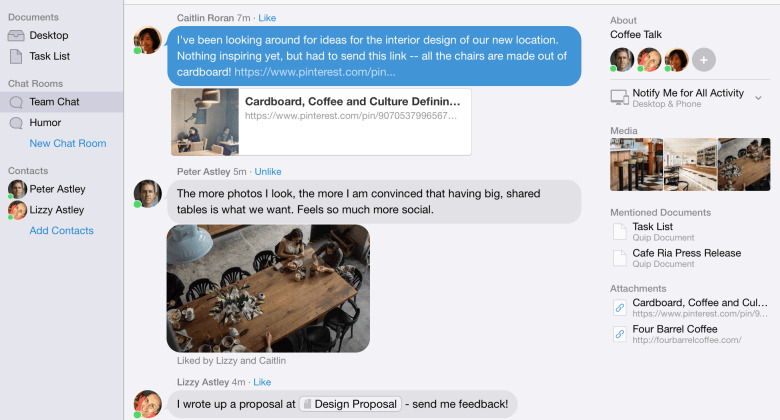Click the monitor icon next to Notify Me
The height and width of the screenshot is (420, 780).
point(620,98)
